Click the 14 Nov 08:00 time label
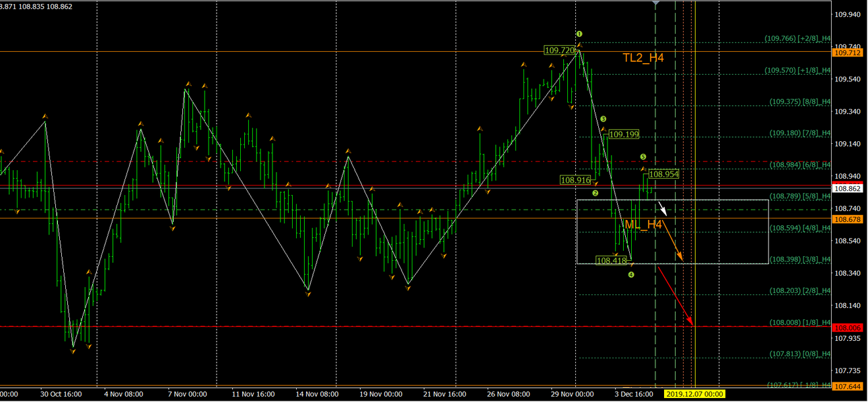The width and height of the screenshot is (868, 402). (318, 395)
